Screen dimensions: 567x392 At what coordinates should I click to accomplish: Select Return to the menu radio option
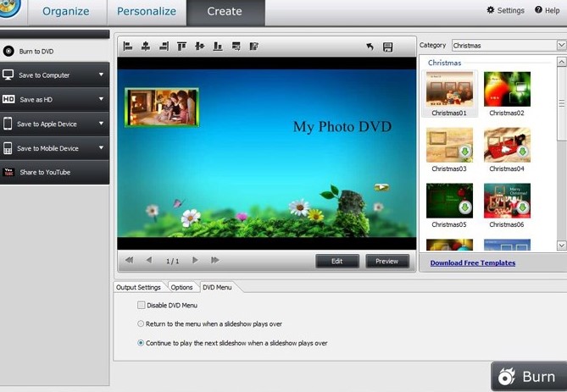141,323
